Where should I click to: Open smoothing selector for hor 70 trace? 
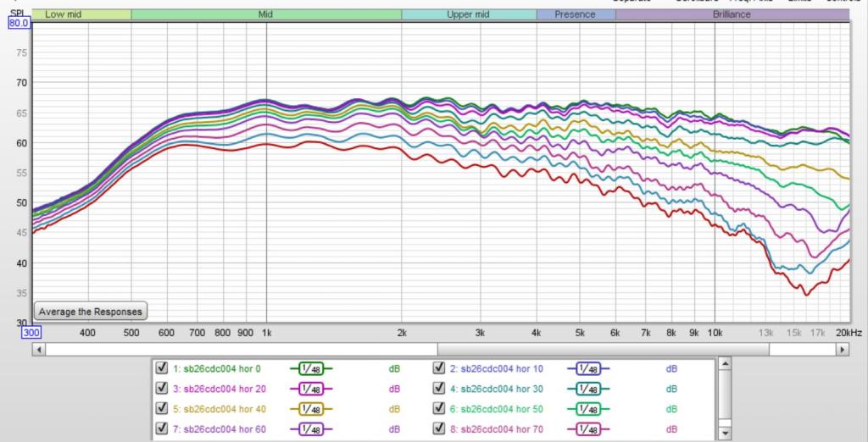coord(588,429)
